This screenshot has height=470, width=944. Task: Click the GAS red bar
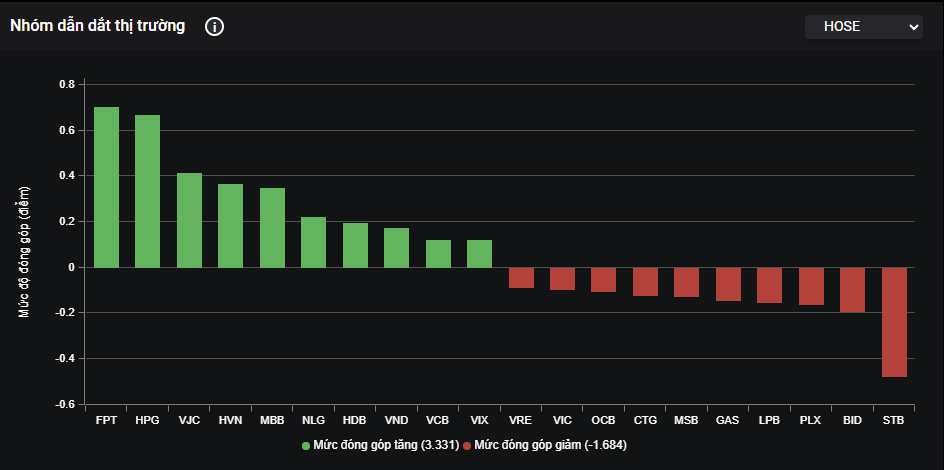pyautogui.click(x=728, y=284)
